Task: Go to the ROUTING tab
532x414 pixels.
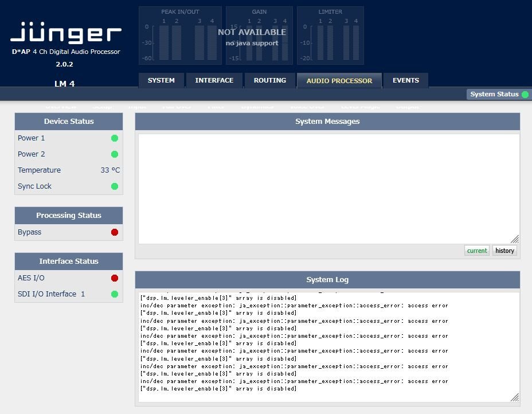Action: [x=269, y=81]
